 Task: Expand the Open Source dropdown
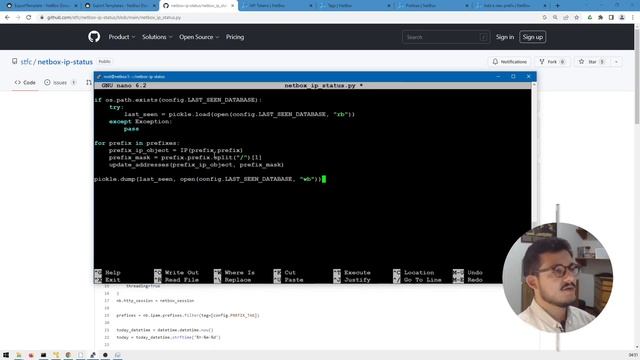[199, 37]
